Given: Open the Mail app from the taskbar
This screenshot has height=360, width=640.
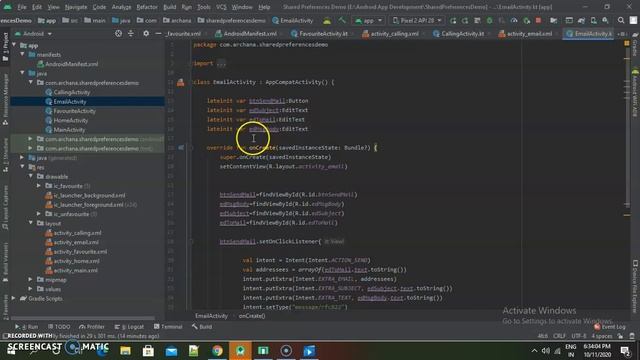Looking at the screenshot, I should 171,351.
